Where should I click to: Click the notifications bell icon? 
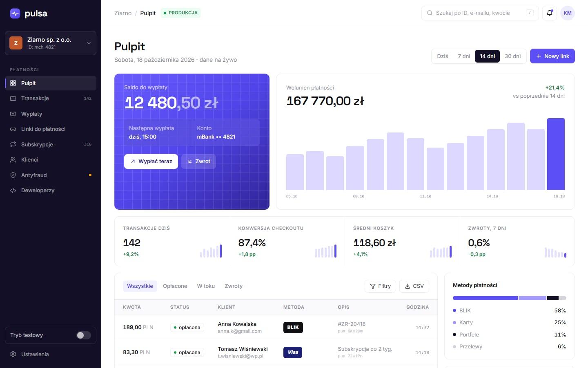pos(550,13)
